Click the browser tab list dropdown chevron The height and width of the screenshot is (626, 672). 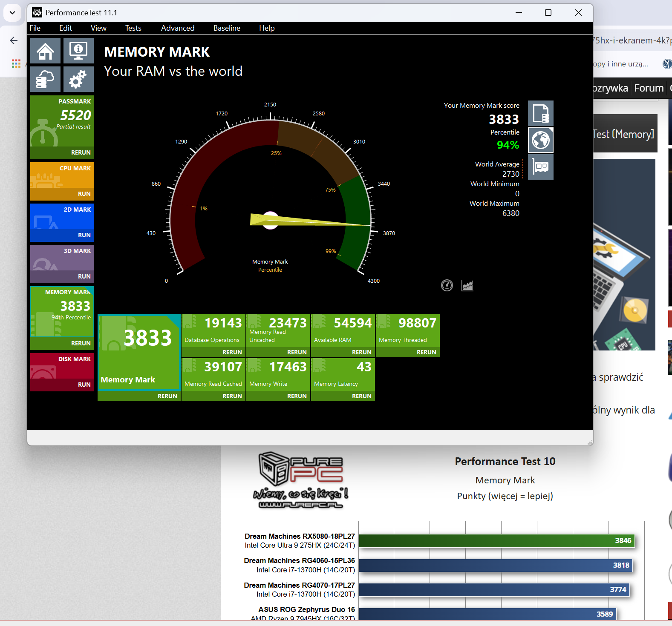click(x=12, y=12)
